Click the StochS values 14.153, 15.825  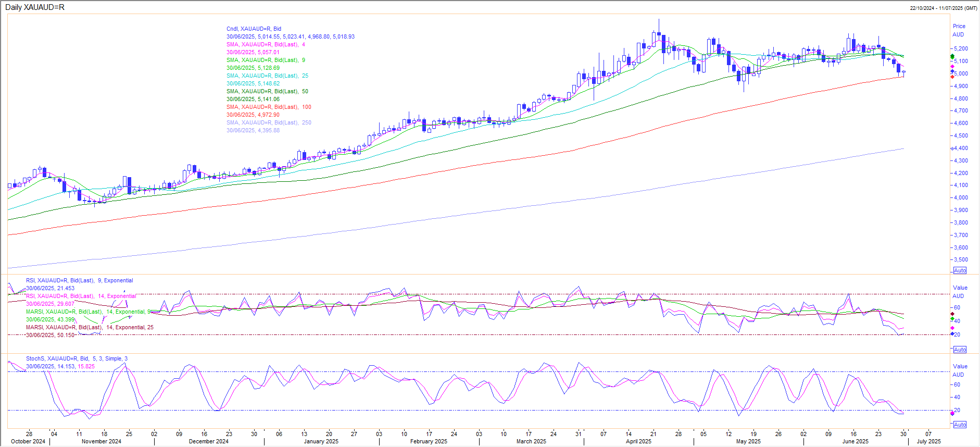[x=76, y=366]
